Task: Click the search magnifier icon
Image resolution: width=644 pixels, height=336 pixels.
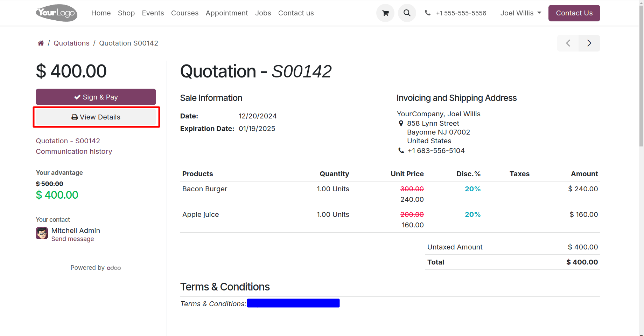Action: 407,13
